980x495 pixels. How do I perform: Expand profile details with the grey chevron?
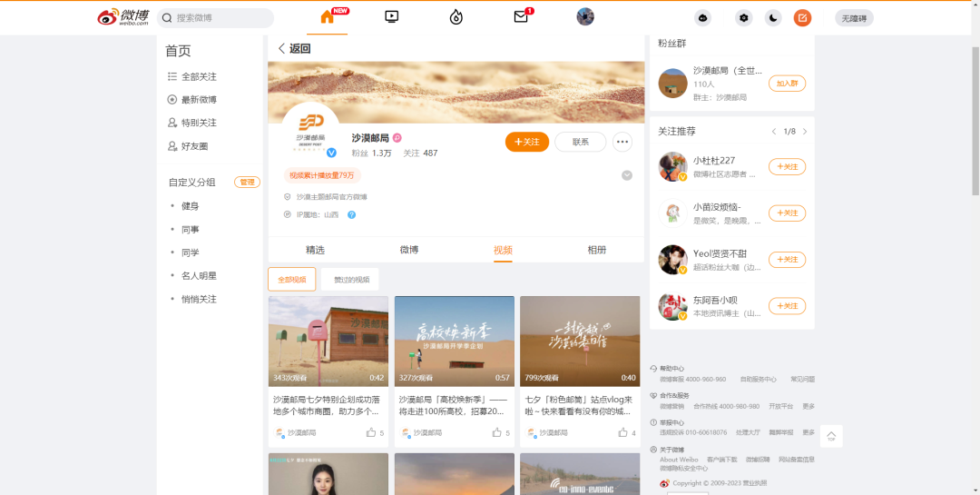coord(627,175)
